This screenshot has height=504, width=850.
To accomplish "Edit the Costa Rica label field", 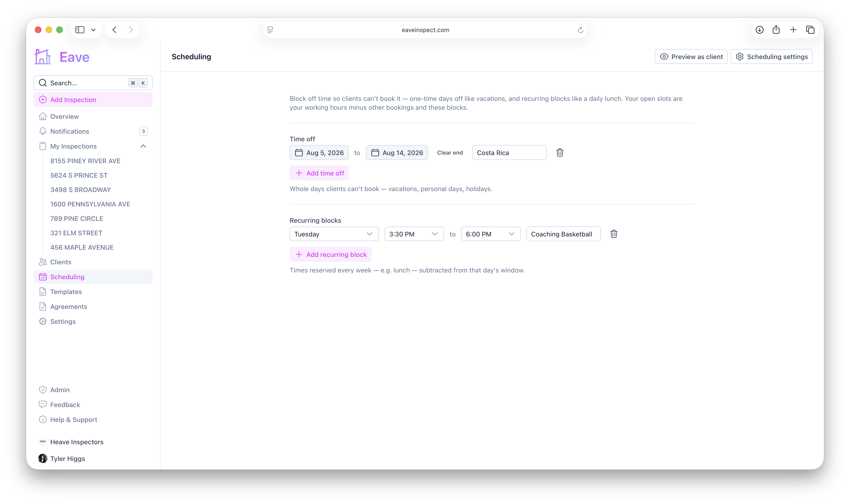I will 509,153.
